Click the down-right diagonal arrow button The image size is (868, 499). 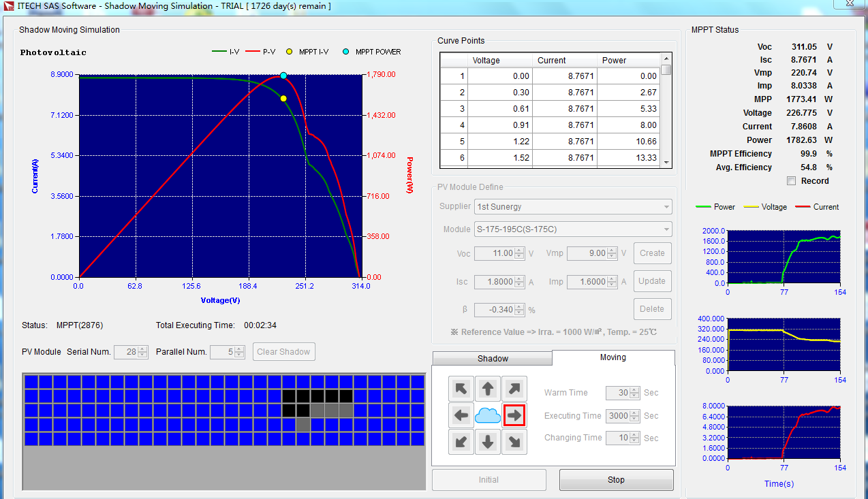(x=514, y=442)
